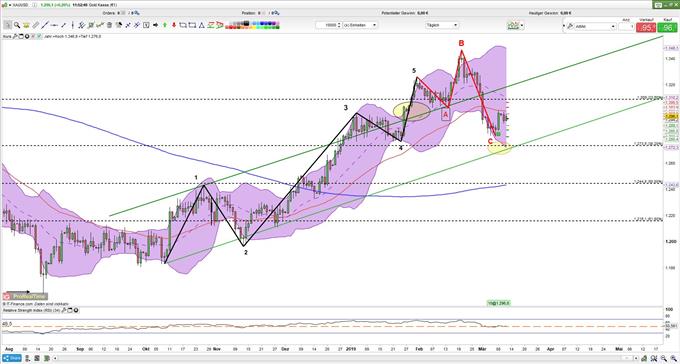Select the diagonal line drawing tool
The width and height of the screenshot is (680, 364).
(x=45, y=25)
